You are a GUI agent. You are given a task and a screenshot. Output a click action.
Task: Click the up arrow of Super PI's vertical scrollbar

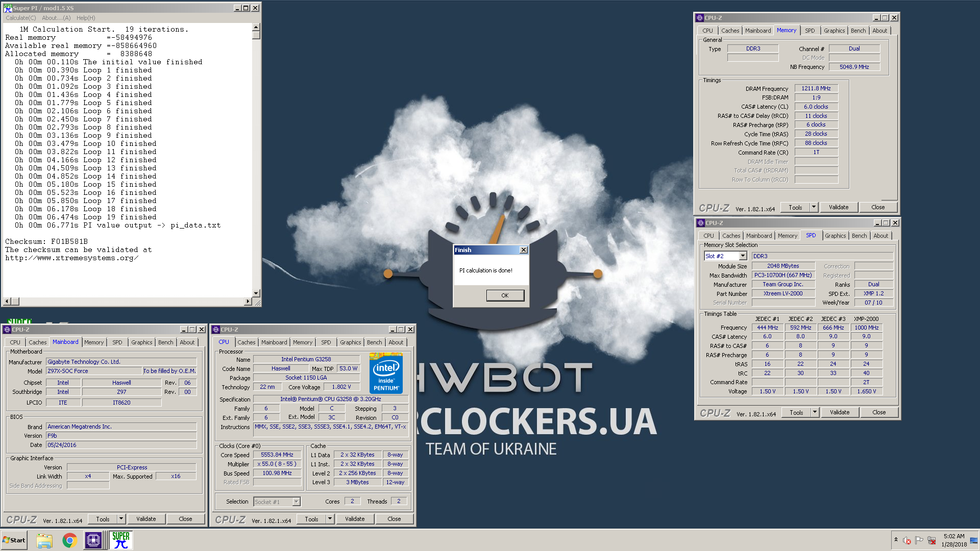[256, 27]
